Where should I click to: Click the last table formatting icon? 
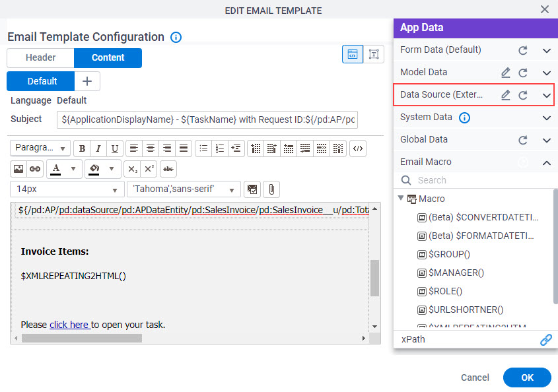337,148
